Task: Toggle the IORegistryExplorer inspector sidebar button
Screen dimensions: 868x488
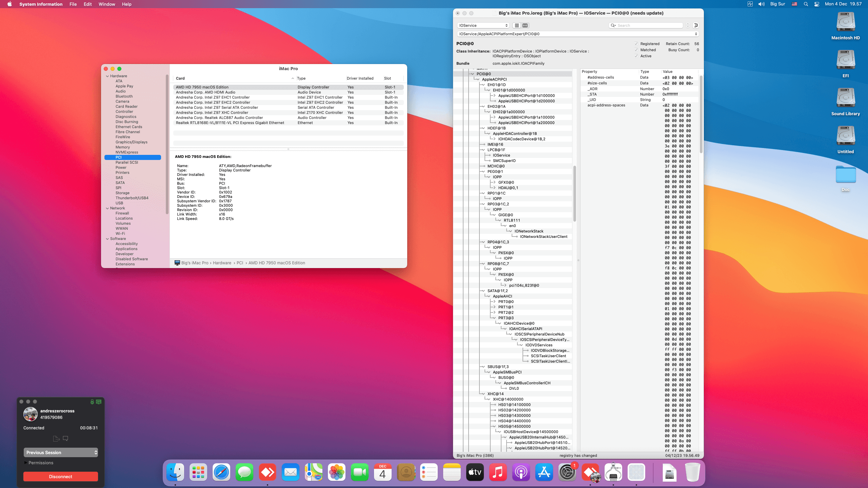Action: tap(696, 25)
